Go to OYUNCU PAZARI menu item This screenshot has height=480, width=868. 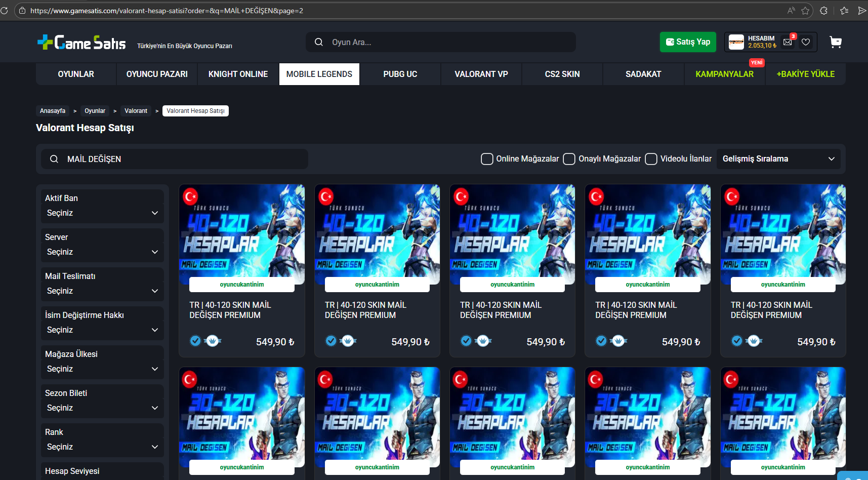[157, 74]
